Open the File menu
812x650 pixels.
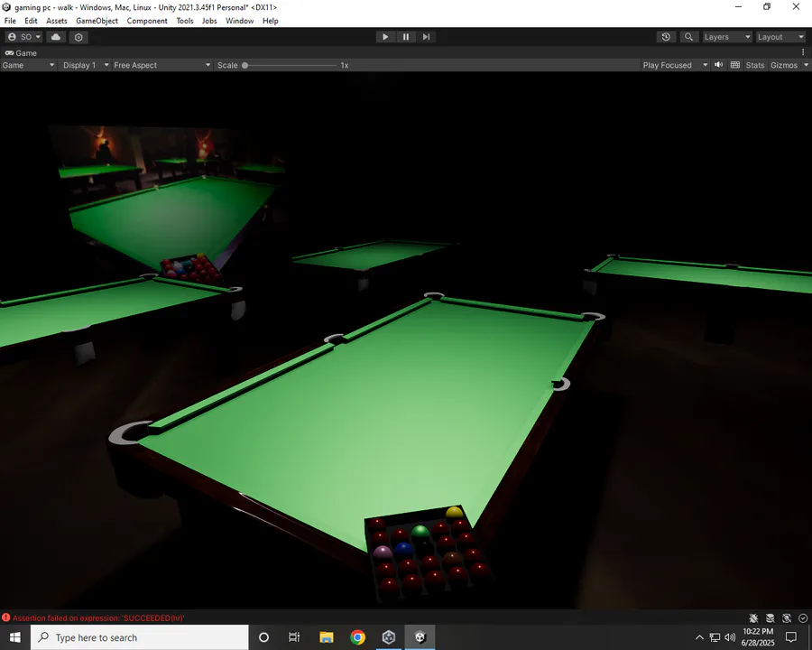[x=10, y=21]
